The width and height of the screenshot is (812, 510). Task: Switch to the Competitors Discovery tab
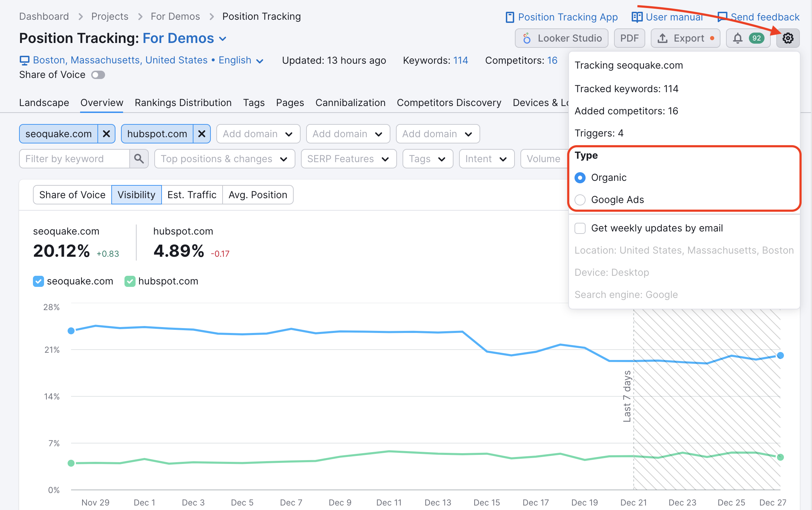[x=449, y=103]
